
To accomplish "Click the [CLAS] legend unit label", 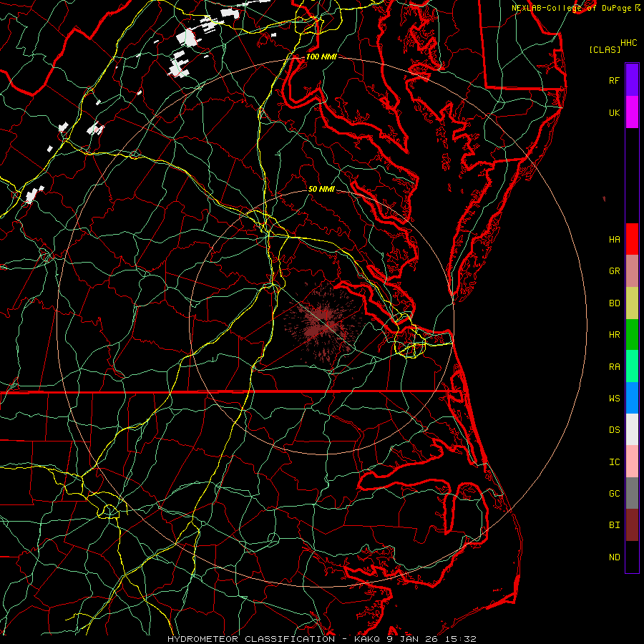I will [x=605, y=49].
